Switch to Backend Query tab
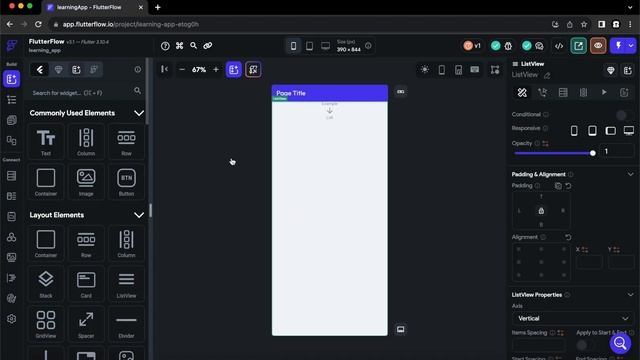 [x=563, y=93]
